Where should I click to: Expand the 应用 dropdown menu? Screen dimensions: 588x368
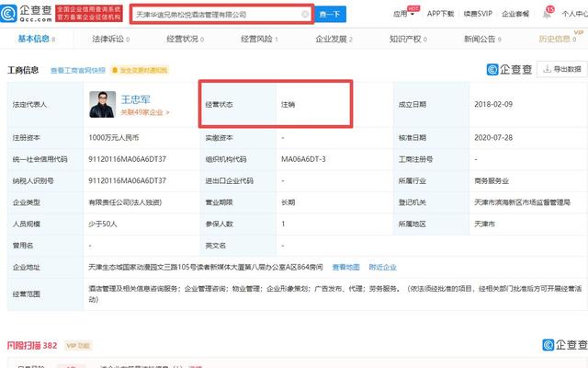tap(403, 14)
